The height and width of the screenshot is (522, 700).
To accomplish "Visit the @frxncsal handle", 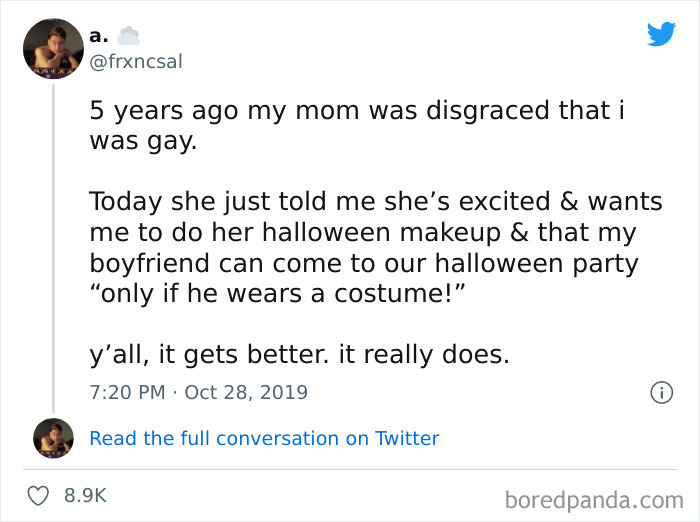I will pos(136,61).
